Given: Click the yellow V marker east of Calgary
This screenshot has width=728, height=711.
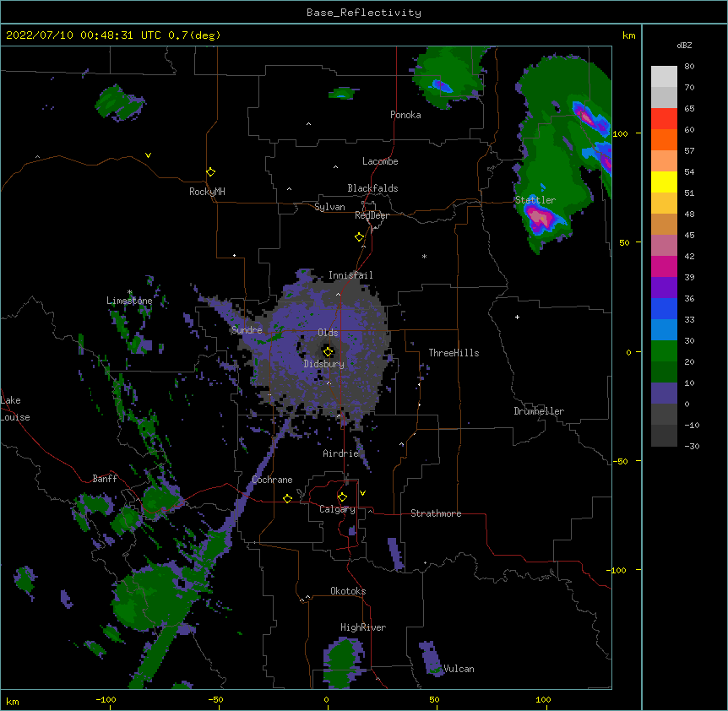Looking at the screenshot, I should tap(362, 493).
